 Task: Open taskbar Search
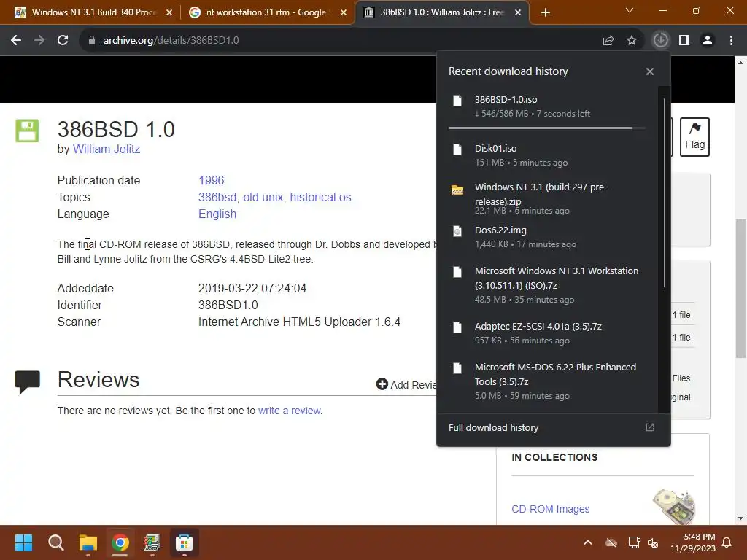click(55, 542)
